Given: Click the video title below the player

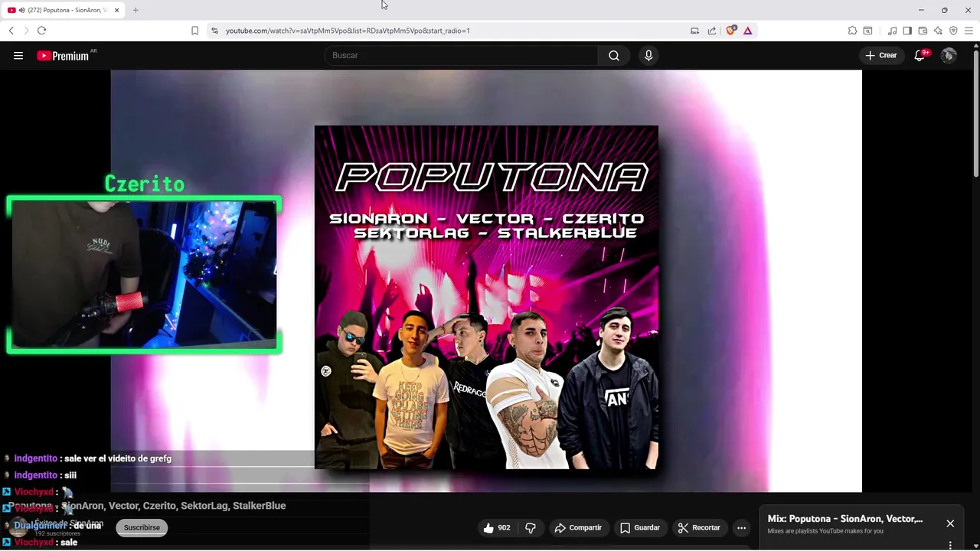Looking at the screenshot, I should point(148,506).
